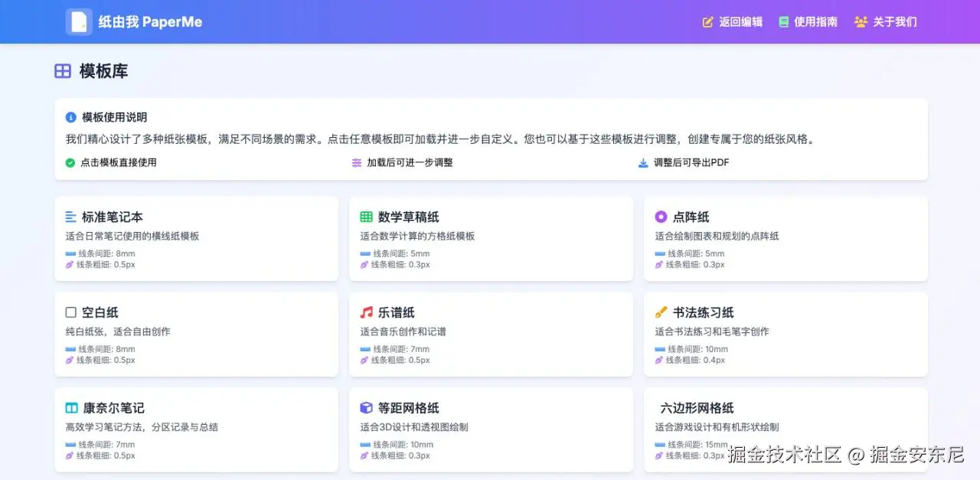Click the green grid icon for 数学草稿纸
The image size is (980, 480).
[366, 217]
